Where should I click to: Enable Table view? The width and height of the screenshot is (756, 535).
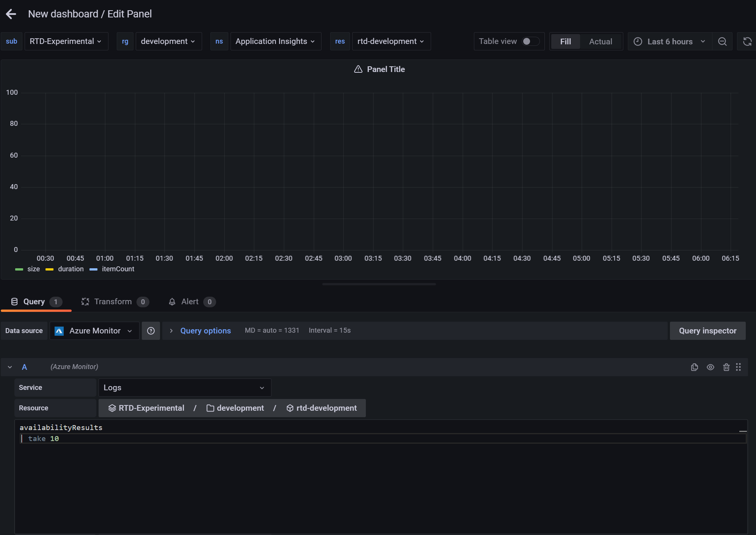(530, 41)
